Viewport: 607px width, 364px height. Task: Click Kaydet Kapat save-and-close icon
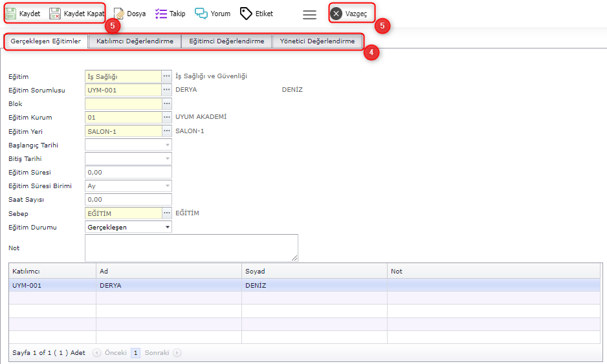55,14
